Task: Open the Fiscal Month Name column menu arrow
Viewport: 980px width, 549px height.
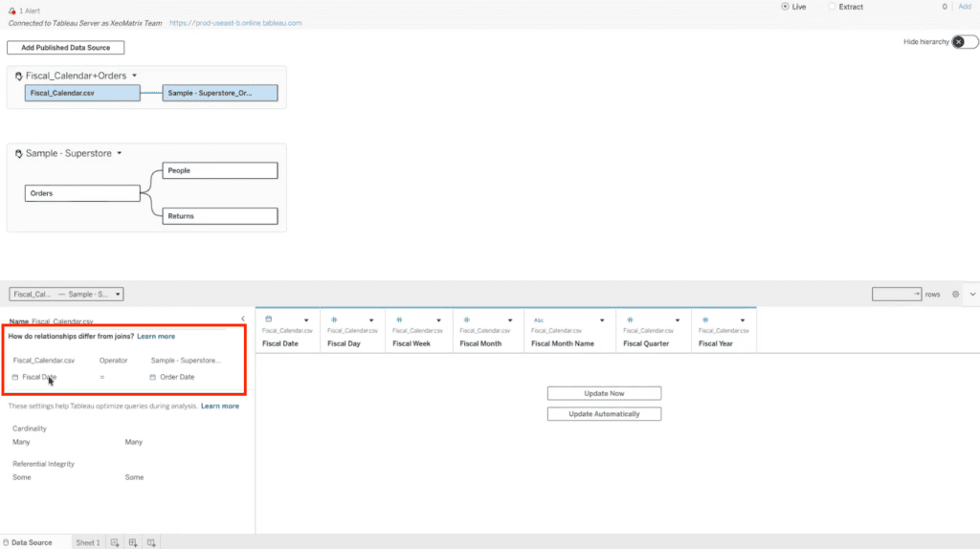Action: coord(602,320)
